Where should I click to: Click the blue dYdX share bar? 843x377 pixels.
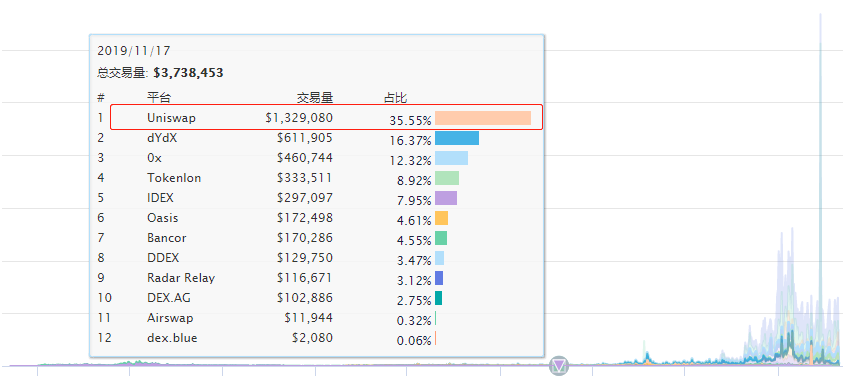point(457,138)
